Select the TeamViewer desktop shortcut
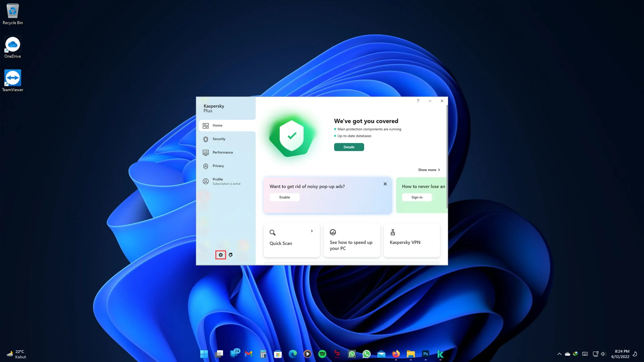644x362 pixels. pos(13,81)
